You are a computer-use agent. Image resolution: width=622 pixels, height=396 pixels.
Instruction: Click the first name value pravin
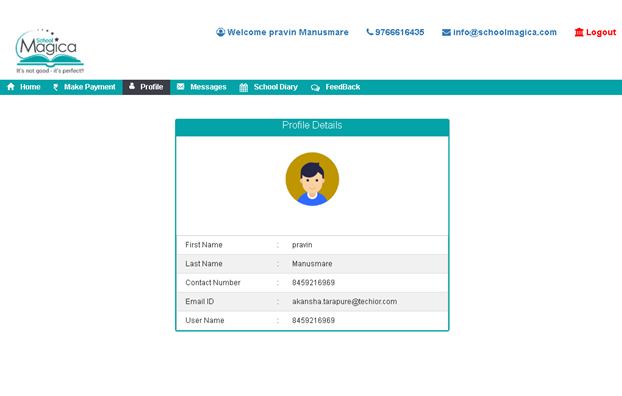[302, 245]
